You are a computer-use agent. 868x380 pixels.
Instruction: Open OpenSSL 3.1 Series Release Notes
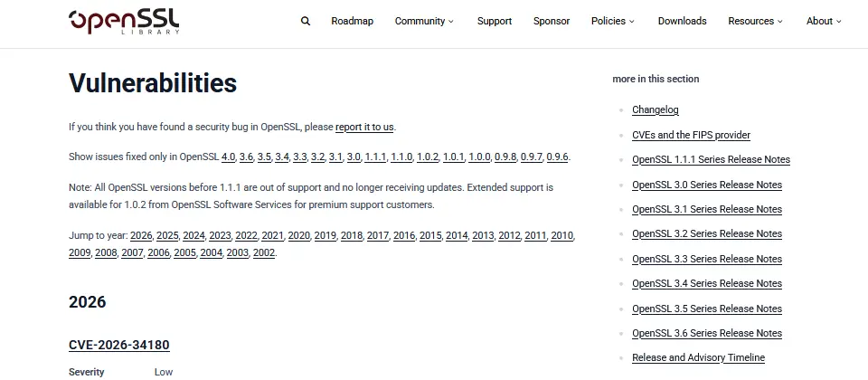pyautogui.click(x=707, y=209)
